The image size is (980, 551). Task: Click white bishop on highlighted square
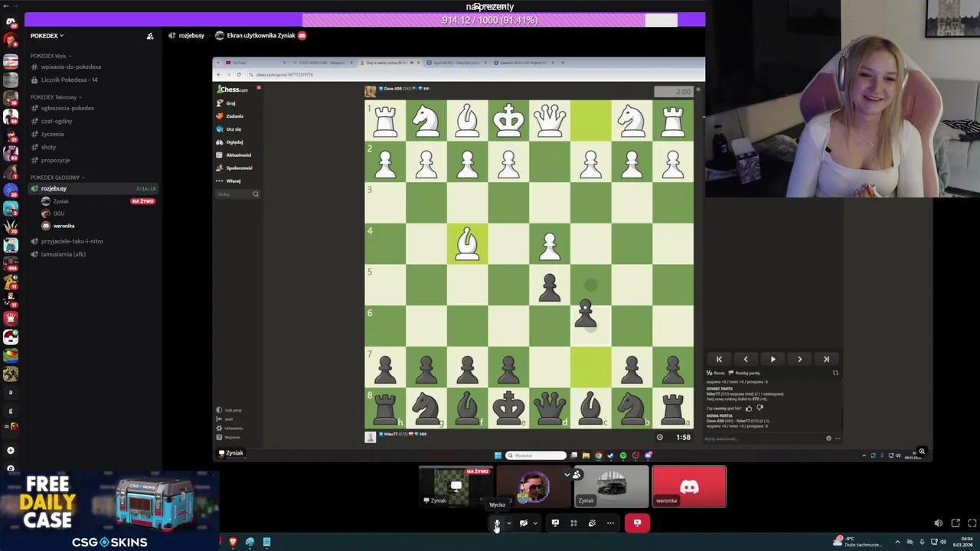[467, 244]
